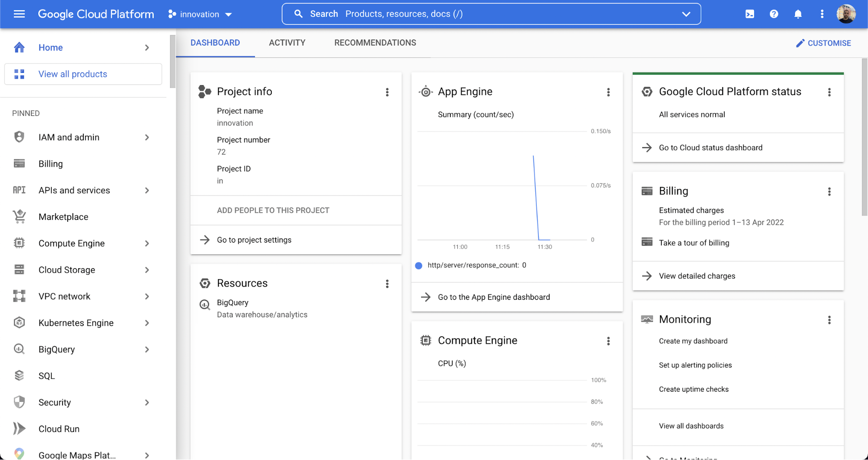868x460 pixels.
Task: Expand the Home submenu chevron
Action: [147, 47]
